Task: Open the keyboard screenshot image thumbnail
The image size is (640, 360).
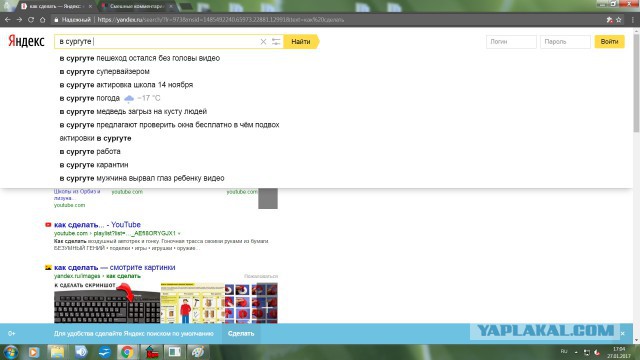Action: pyautogui.click(x=107, y=303)
